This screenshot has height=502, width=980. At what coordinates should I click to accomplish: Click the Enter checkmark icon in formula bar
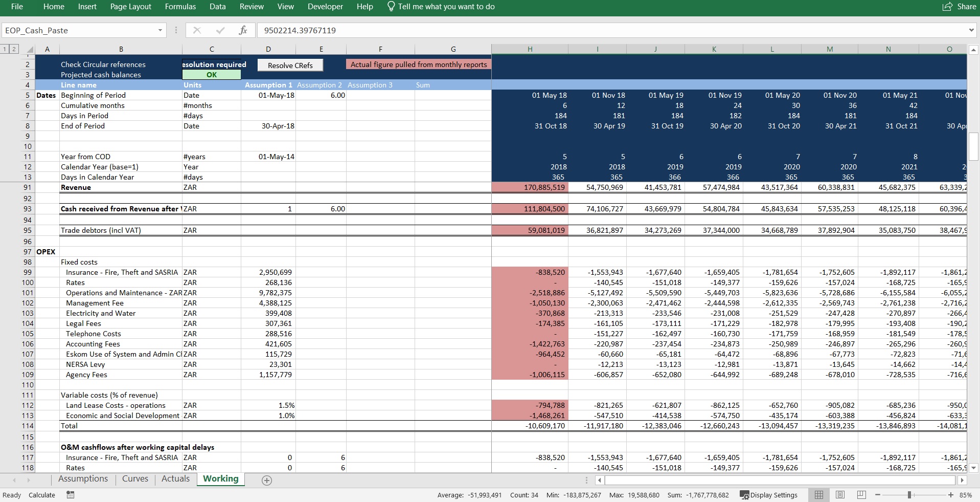click(220, 30)
